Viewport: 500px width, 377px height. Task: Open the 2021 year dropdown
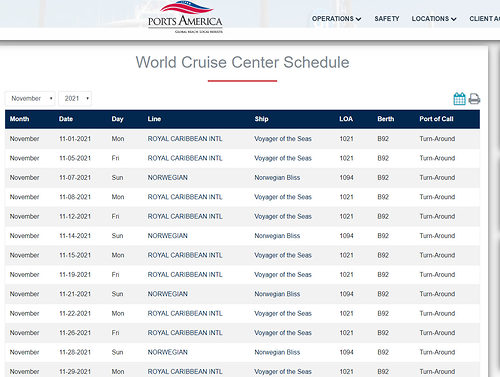click(75, 98)
